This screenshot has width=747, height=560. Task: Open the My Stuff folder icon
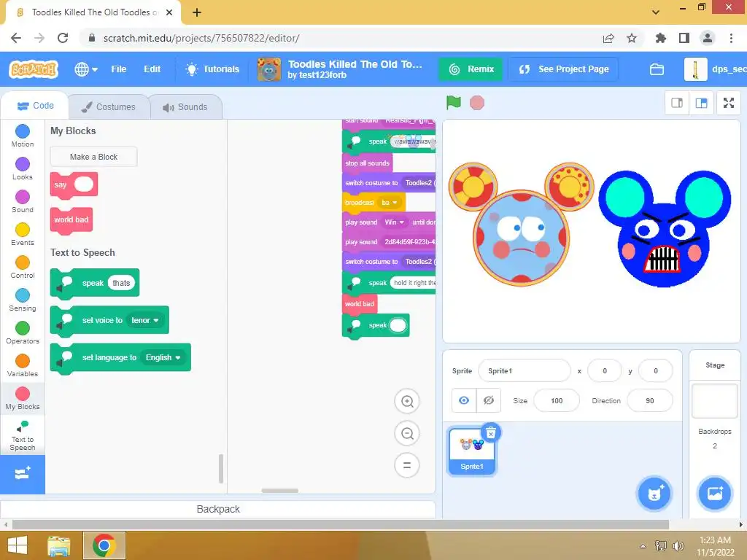[657, 69]
